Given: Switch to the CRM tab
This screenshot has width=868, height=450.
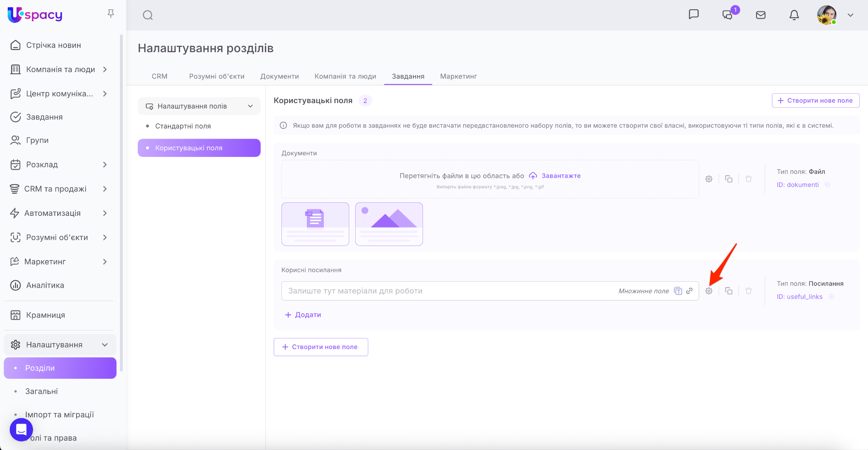Looking at the screenshot, I should tap(159, 76).
